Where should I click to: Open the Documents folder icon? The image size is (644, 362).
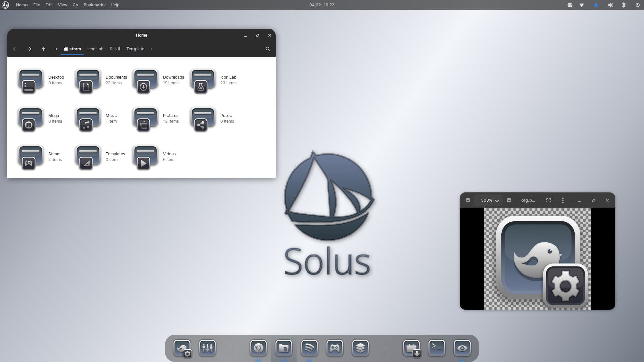(x=88, y=81)
